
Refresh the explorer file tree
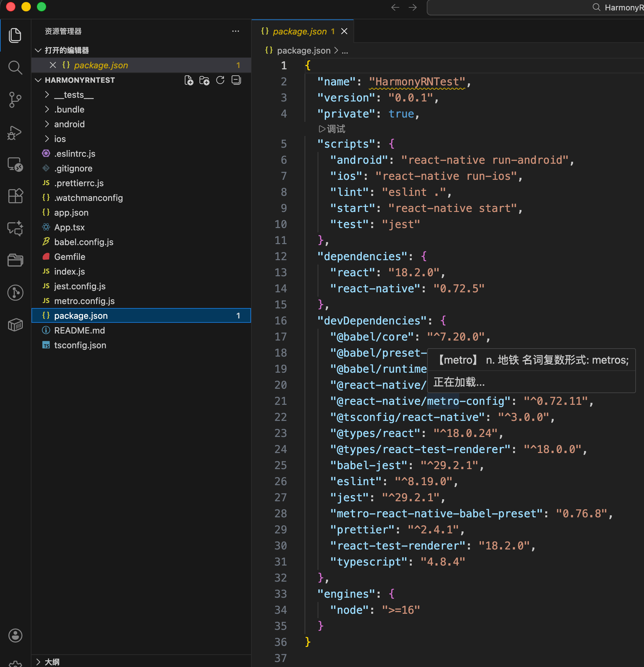[x=220, y=80]
